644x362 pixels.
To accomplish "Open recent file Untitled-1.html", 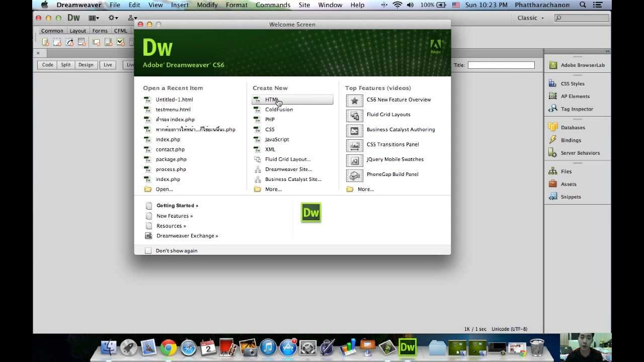I will coord(174,100).
